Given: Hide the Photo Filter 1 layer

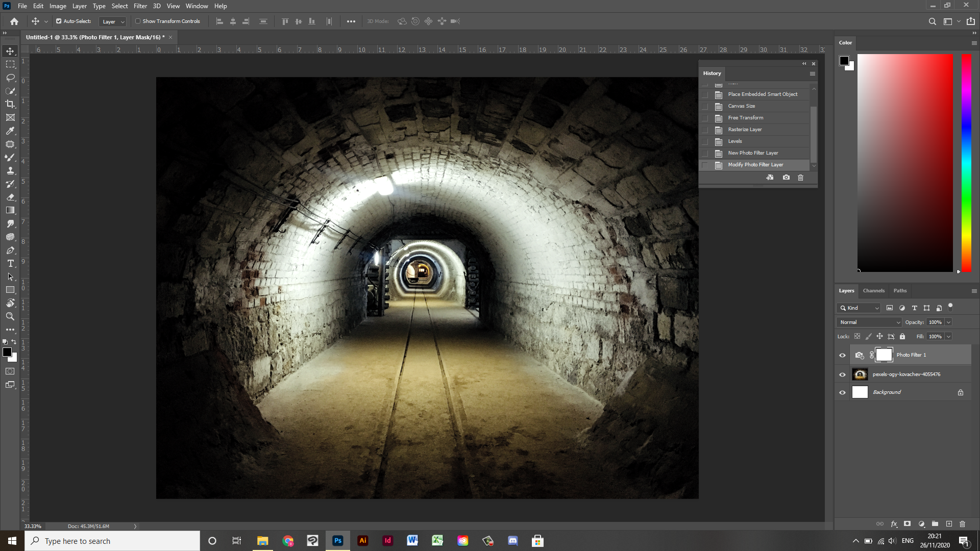Looking at the screenshot, I should [842, 355].
